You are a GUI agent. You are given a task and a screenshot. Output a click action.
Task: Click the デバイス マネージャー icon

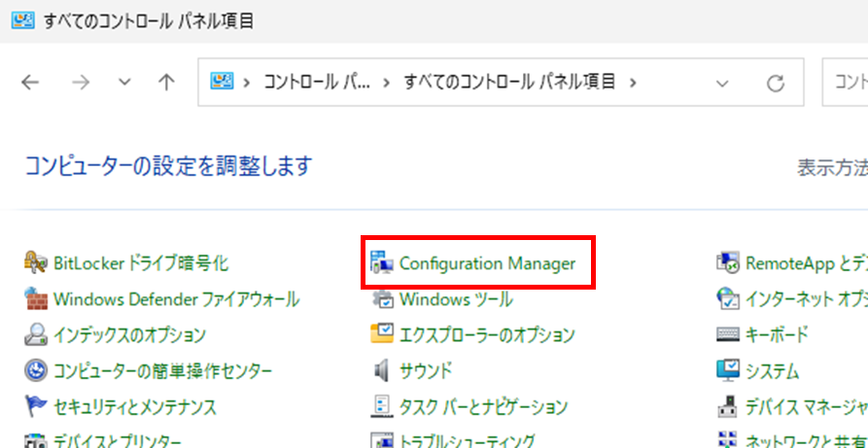coord(728,407)
